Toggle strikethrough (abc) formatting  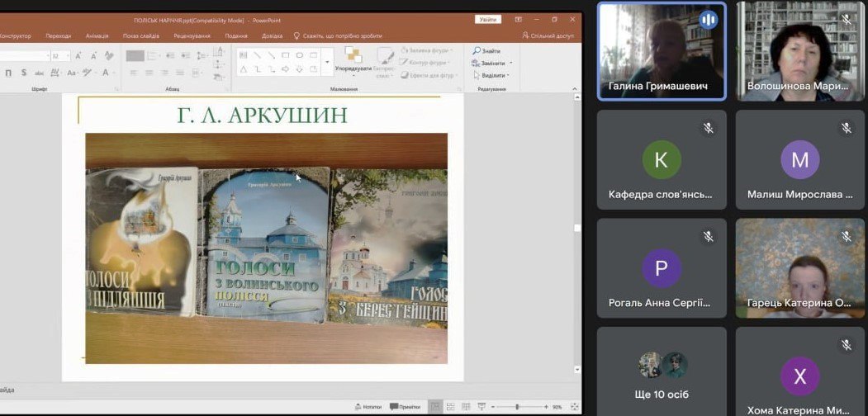[39, 73]
